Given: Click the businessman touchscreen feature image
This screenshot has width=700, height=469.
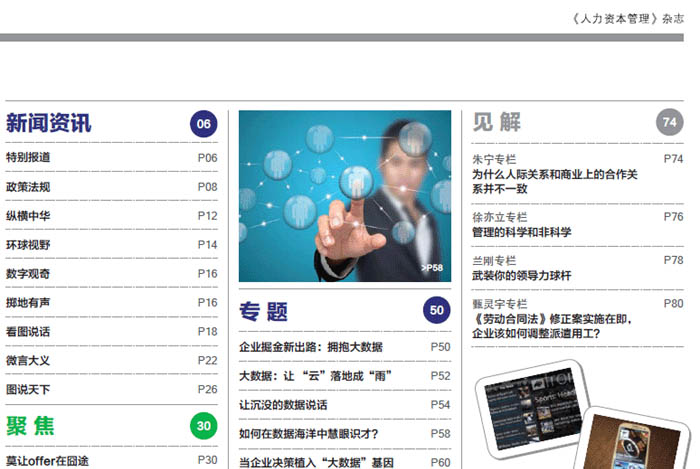Looking at the screenshot, I should 344,196.
